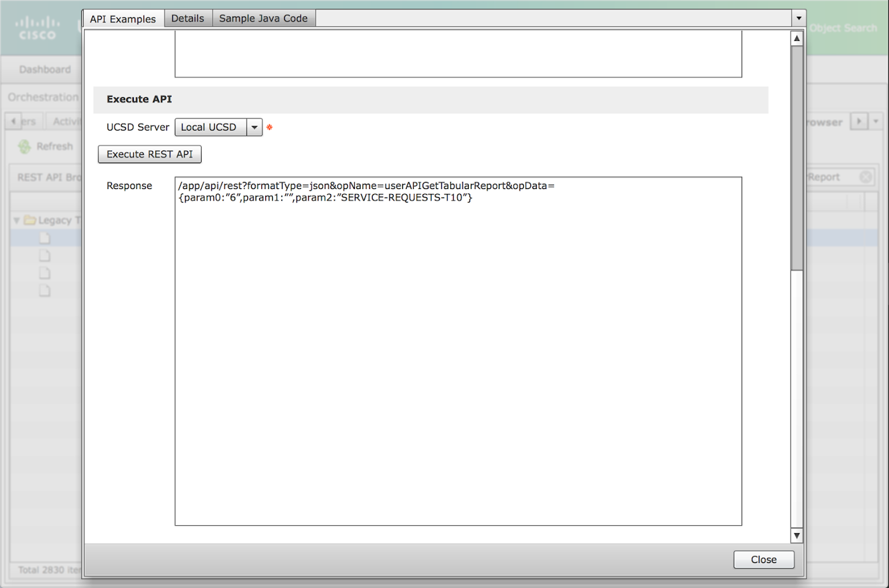Screen dimensions: 889x588
Task: Click the dialog's vertical scrollbar thumb
Action: [x=797, y=157]
